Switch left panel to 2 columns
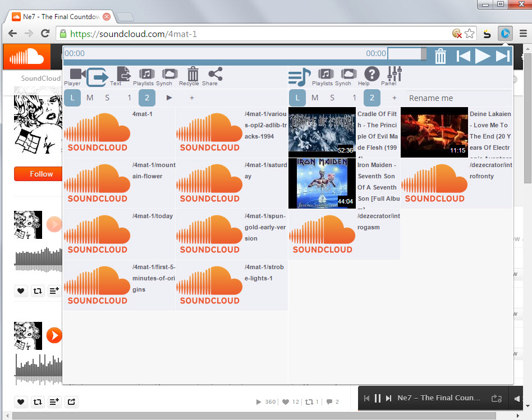 (x=147, y=98)
